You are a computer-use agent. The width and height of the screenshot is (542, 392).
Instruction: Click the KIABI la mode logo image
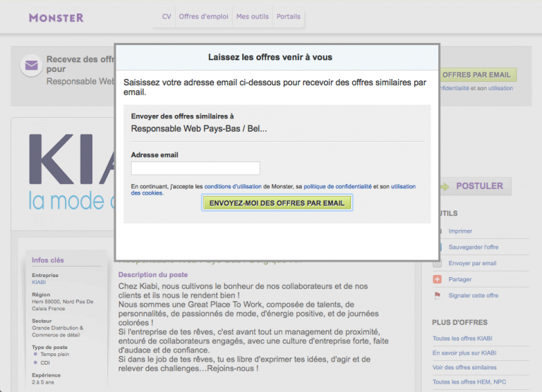click(x=71, y=171)
